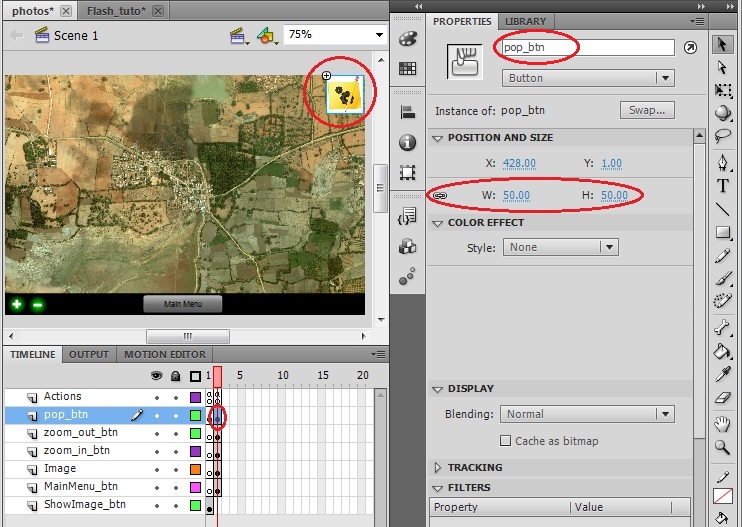Select the Brush tool
The image size is (742, 527).
(722, 279)
